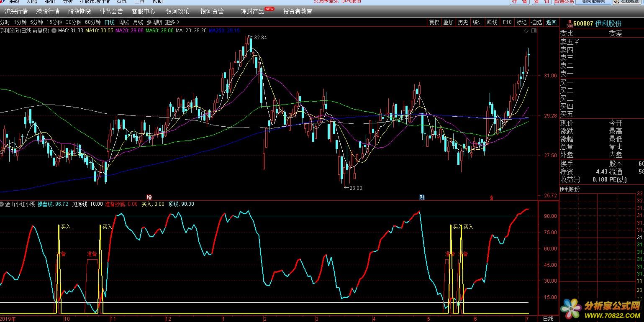Click MA10: 30.55 indicator label
This screenshot has height=322, width=644.
coord(99,31)
